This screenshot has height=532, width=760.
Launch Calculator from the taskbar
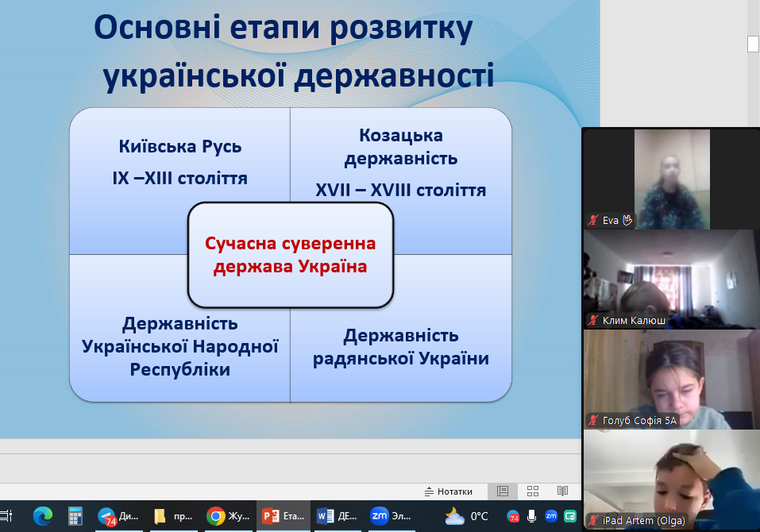point(75,516)
